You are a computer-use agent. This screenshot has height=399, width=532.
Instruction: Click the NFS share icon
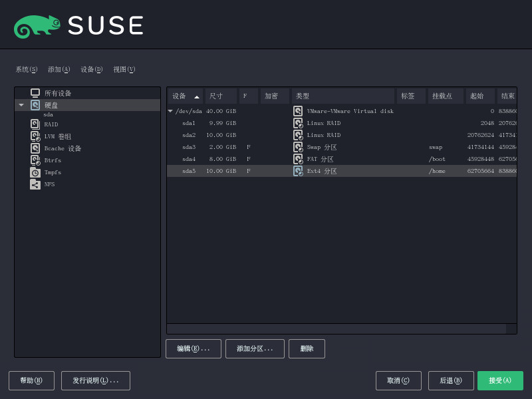(35, 184)
